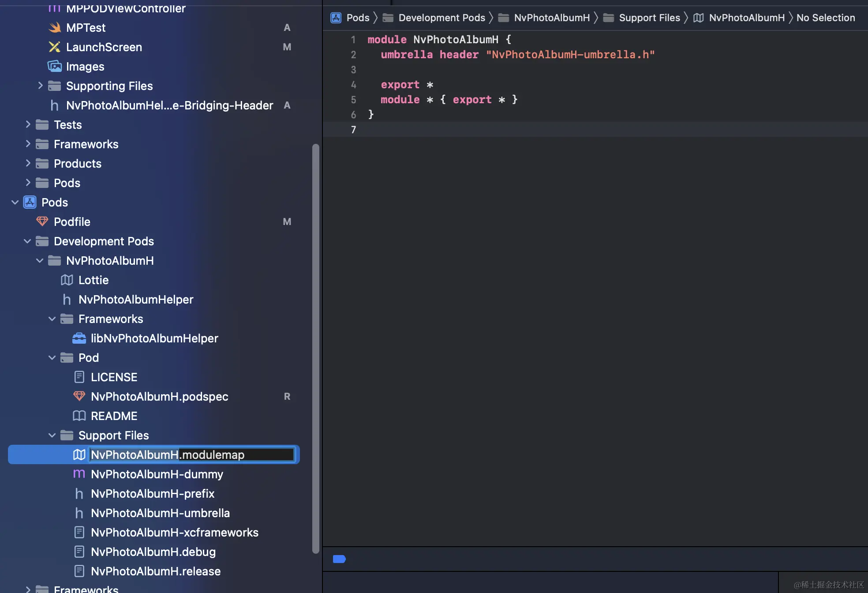
Task: Select the NvPhotoAlbumH-umbrella header file
Action: click(160, 513)
